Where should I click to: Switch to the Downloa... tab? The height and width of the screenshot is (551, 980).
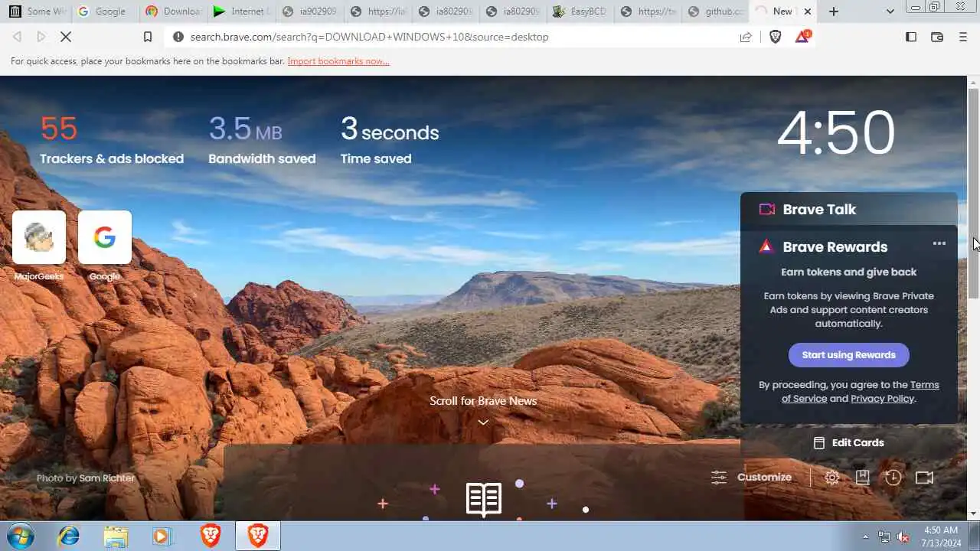pos(173,11)
